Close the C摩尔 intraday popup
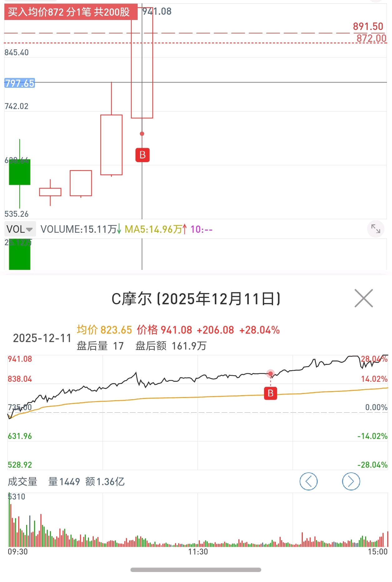Viewport: 392px width, 582px height. (x=364, y=298)
